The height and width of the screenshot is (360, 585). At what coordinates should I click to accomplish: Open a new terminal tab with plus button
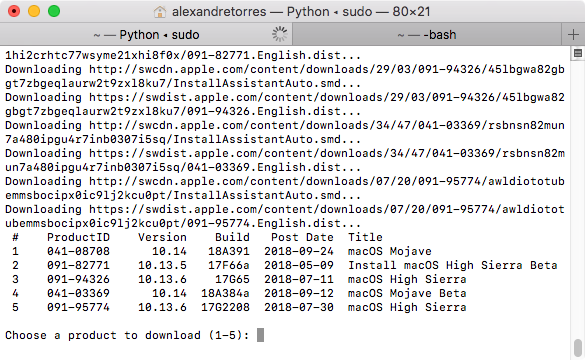(573, 35)
